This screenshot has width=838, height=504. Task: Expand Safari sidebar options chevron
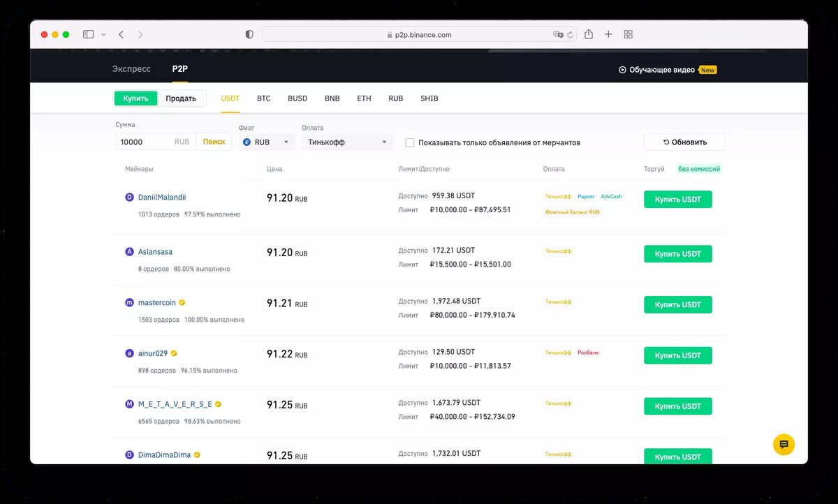103,34
